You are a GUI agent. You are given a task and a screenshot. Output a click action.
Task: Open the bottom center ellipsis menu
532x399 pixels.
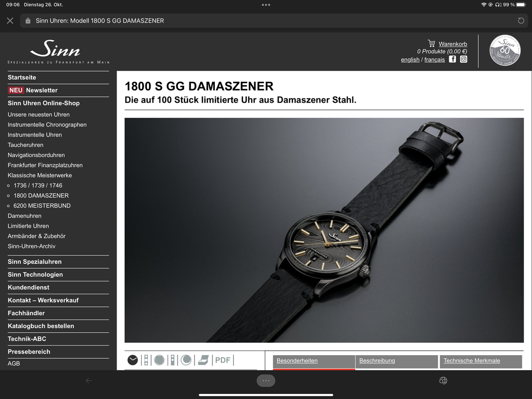266,381
